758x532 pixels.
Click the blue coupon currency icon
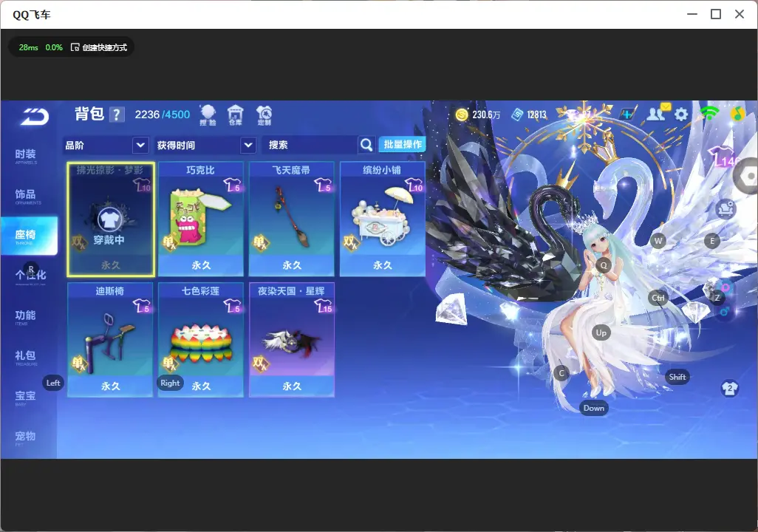[517, 115]
